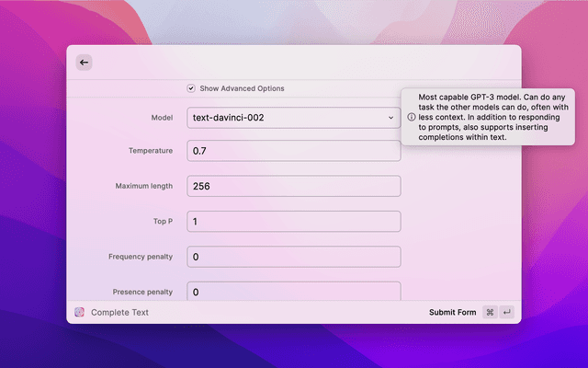This screenshot has width=588, height=368.
Task: Click the Temperature field containing 0.7
Action: click(x=293, y=151)
